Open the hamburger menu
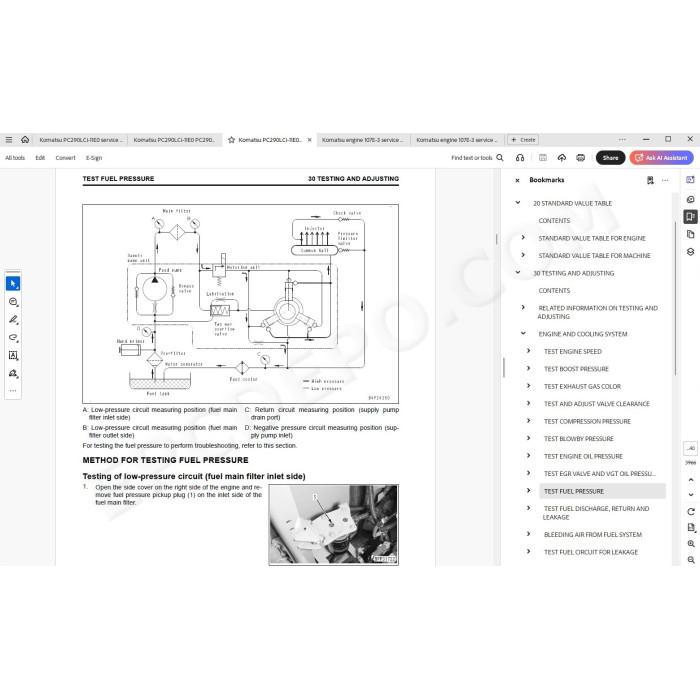This screenshot has height=700, width=700. [8, 140]
